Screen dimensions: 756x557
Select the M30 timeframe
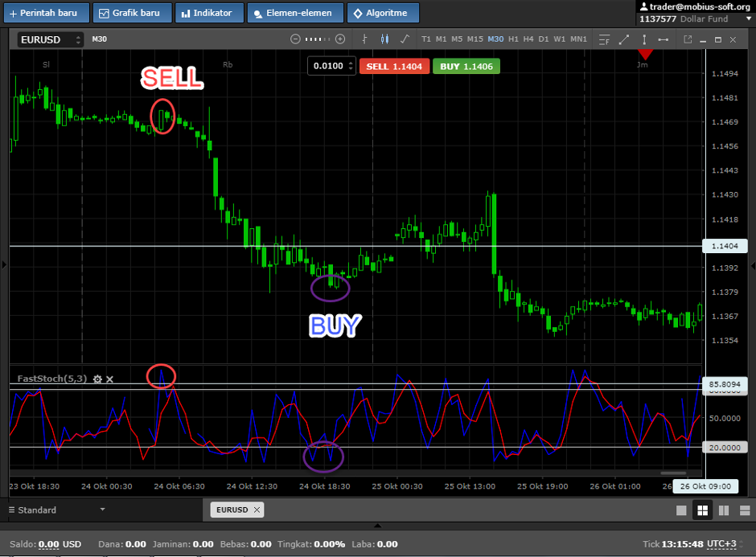[x=495, y=39]
